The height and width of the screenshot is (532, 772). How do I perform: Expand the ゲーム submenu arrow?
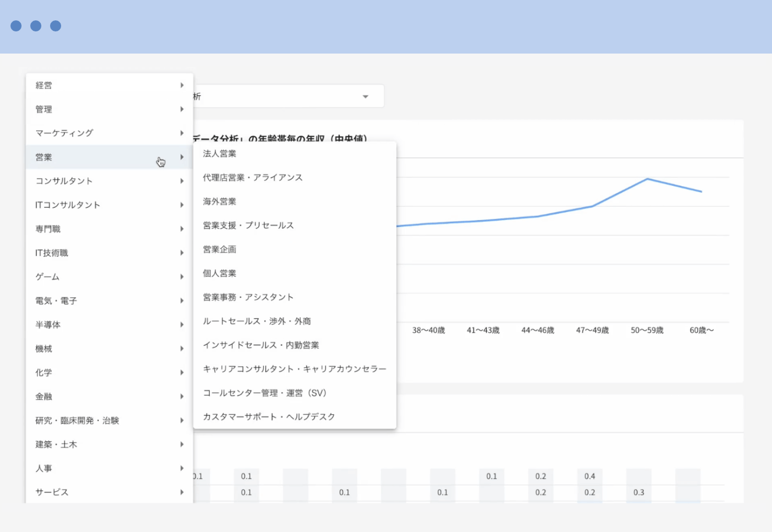[182, 277]
